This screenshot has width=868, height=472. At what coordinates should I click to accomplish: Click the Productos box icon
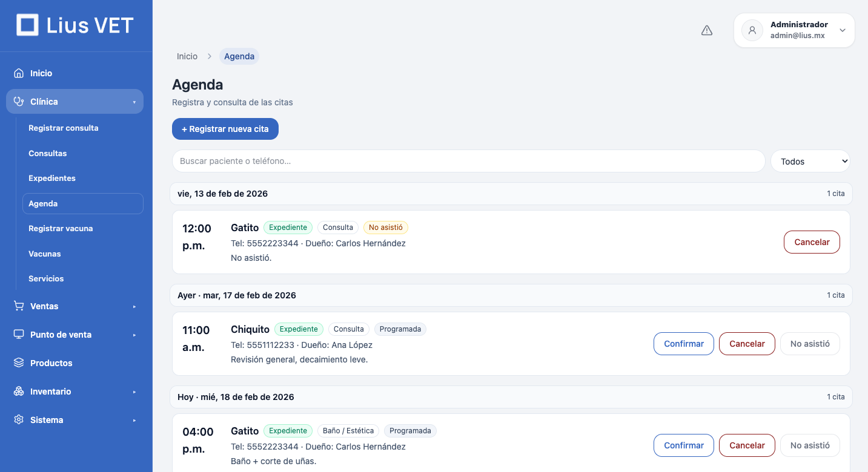(x=19, y=362)
